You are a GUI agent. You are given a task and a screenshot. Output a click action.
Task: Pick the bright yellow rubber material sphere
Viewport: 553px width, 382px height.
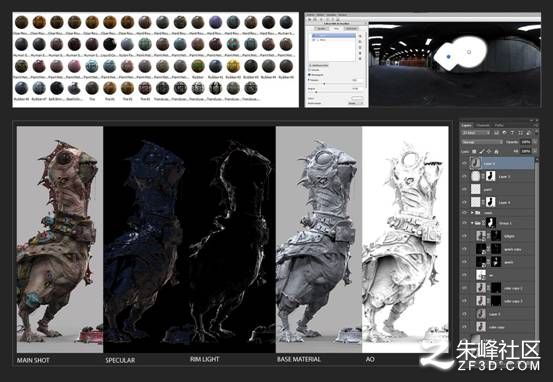pos(233,66)
